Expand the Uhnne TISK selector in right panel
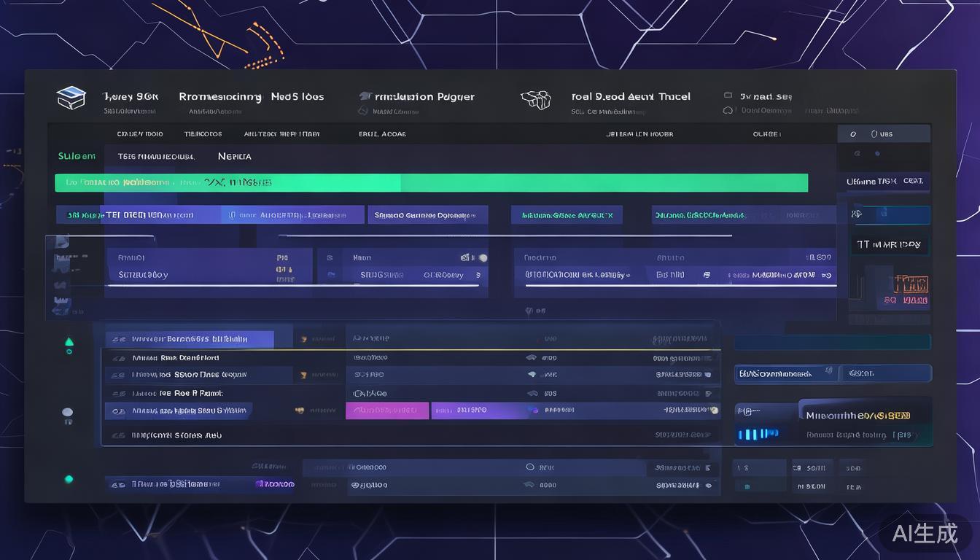The image size is (980, 560). coord(886,181)
